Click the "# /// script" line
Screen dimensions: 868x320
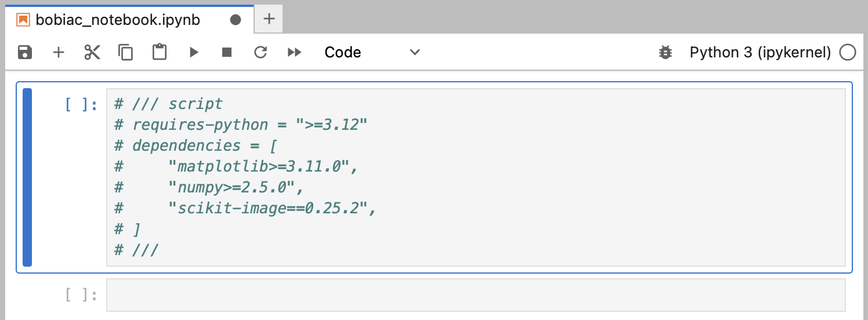click(168, 104)
